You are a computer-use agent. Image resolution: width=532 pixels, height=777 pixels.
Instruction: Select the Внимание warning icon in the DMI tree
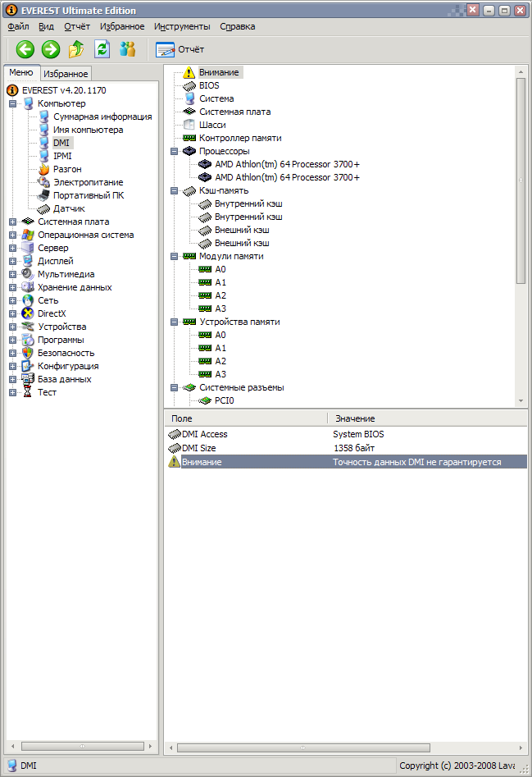point(189,72)
